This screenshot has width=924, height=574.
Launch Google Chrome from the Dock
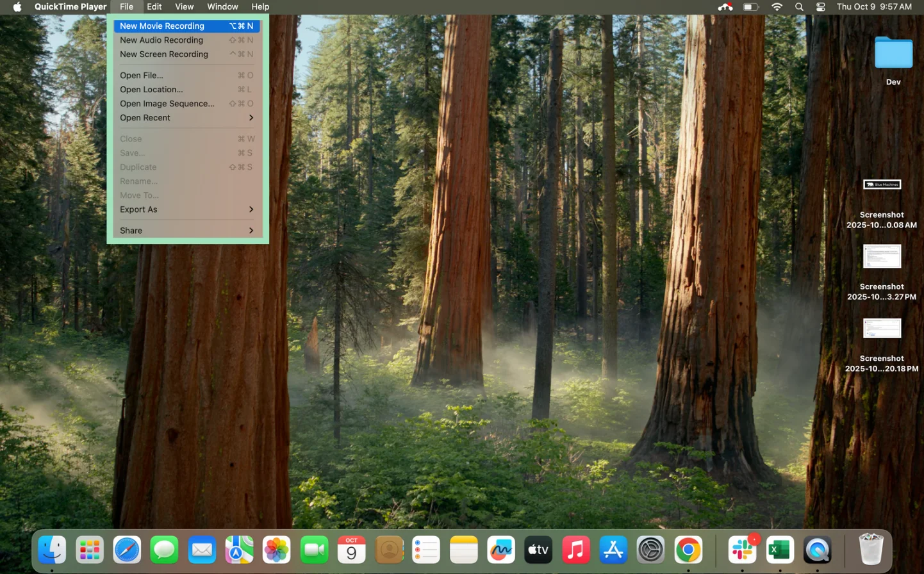pos(688,549)
